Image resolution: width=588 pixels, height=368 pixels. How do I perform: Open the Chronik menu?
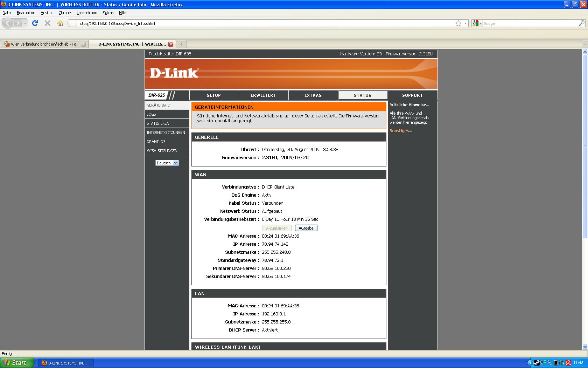(x=65, y=13)
